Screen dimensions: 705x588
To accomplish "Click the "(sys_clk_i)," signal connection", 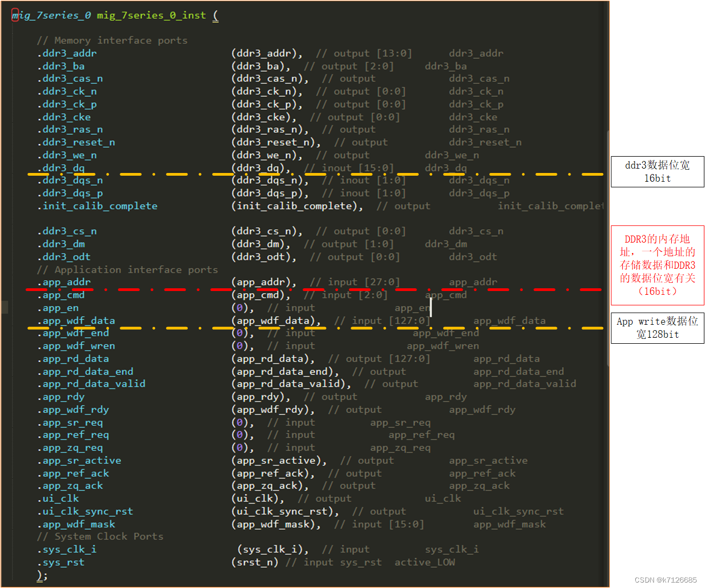I will [x=273, y=549].
